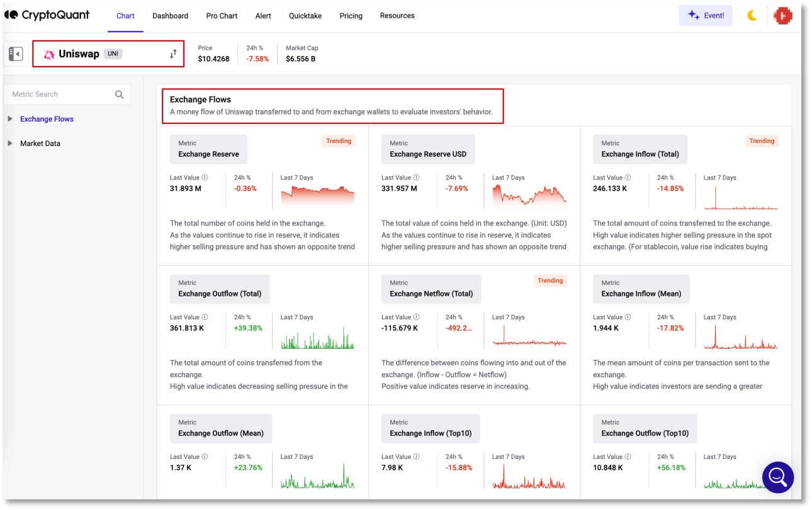This screenshot has width=812, height=510.
Task: Click Last Value 331.957 M
Action: 399,188
